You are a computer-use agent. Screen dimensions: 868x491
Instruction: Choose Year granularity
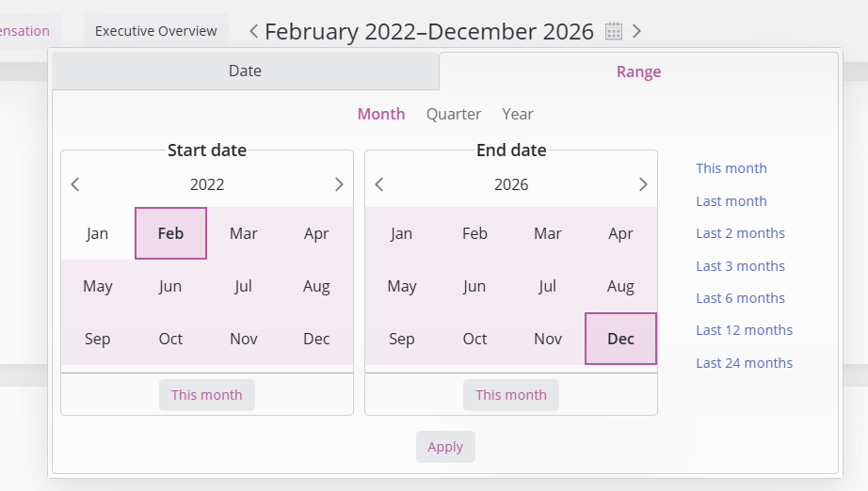point(518,114)
